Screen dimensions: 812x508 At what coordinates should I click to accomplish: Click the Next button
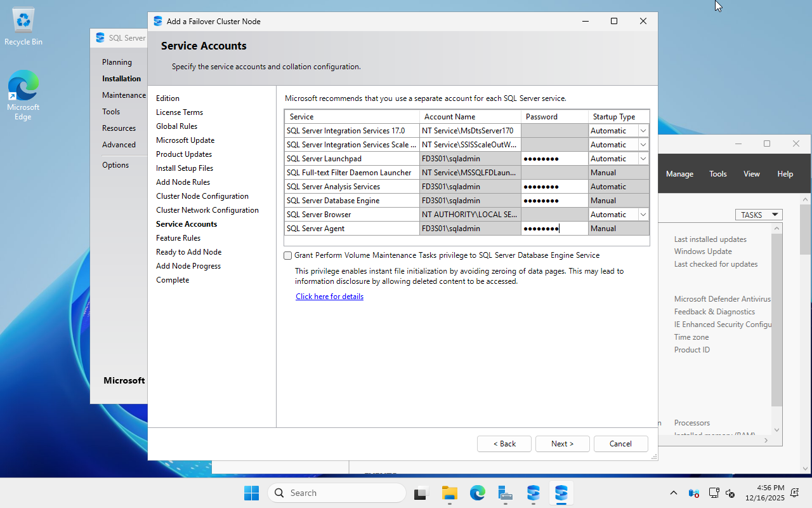(562, 444)
